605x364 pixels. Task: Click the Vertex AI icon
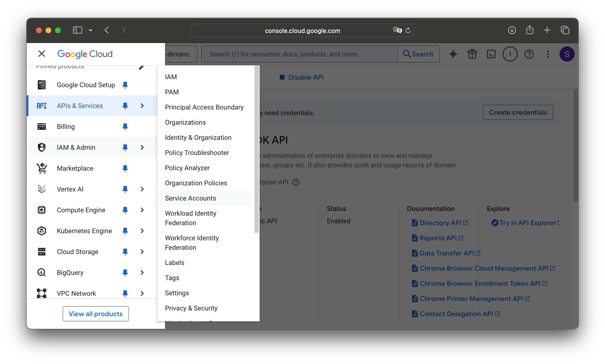coord(41,189)
